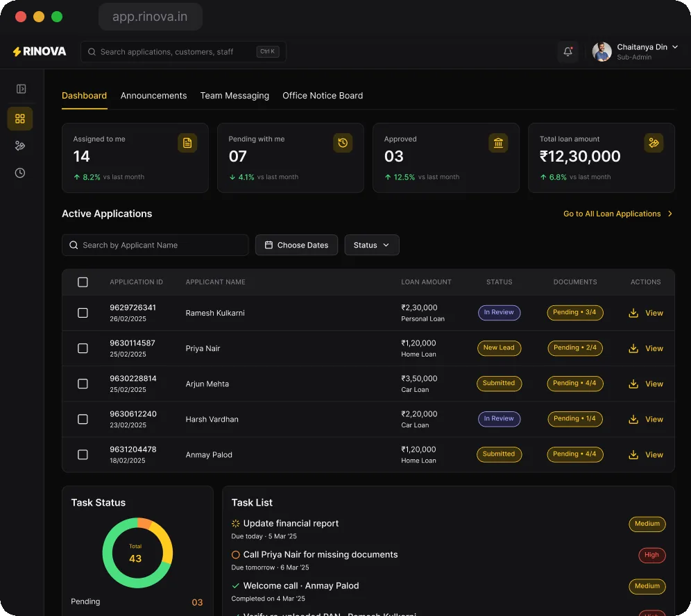Screen dimensions: 691x616
Task: Click Medium badge on Update financial report
Action: tap(647, 524)
